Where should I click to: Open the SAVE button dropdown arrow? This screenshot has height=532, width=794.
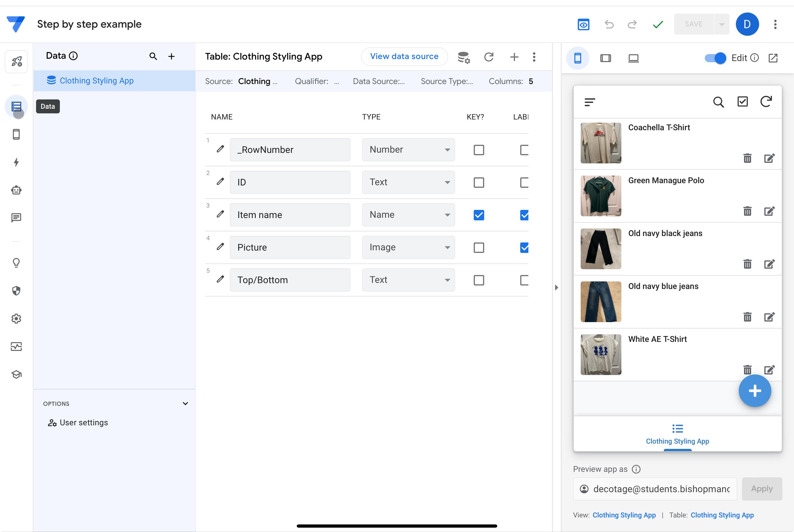tap(722, 24)
